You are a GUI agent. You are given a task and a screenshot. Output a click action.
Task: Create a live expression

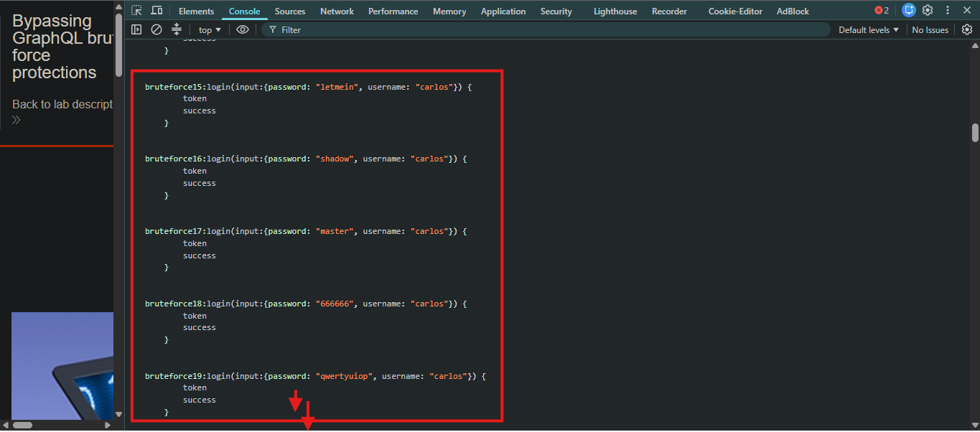[243, 29]
